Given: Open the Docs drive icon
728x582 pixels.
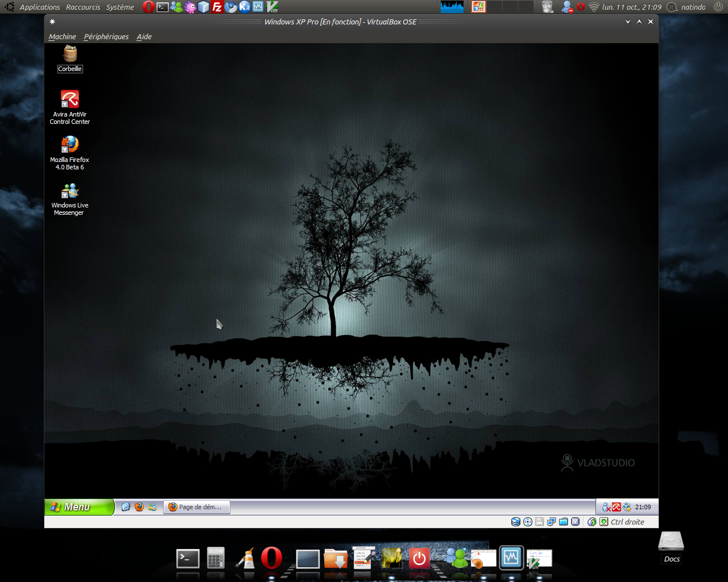Looking at the screenshot, I should (x=671, y=547).
